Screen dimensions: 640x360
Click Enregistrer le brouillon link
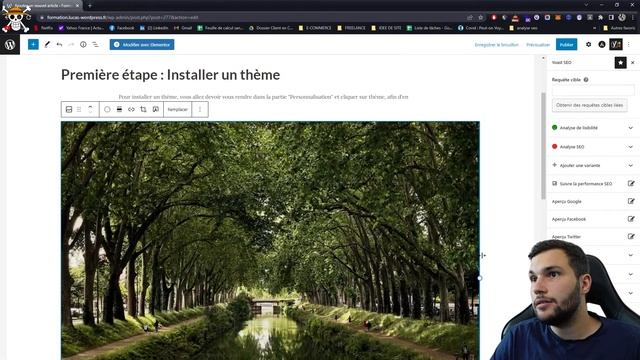pyautogui.click(x=496, y=44)
